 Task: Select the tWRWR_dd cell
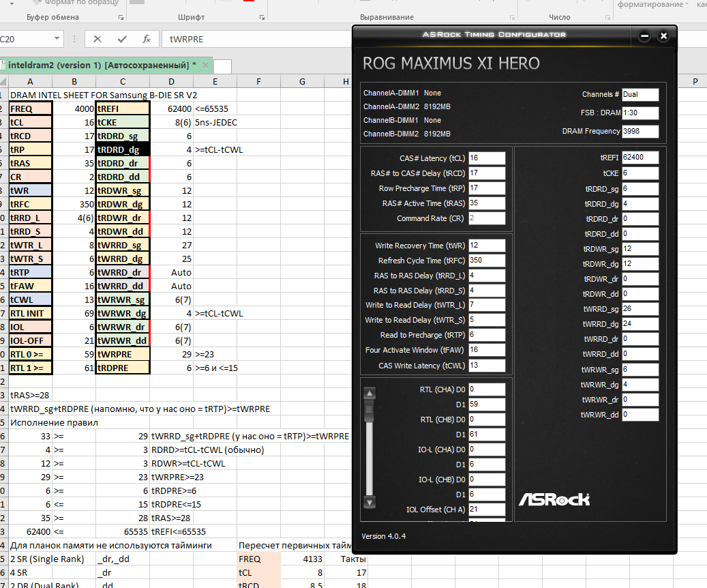tap(123, 340)
